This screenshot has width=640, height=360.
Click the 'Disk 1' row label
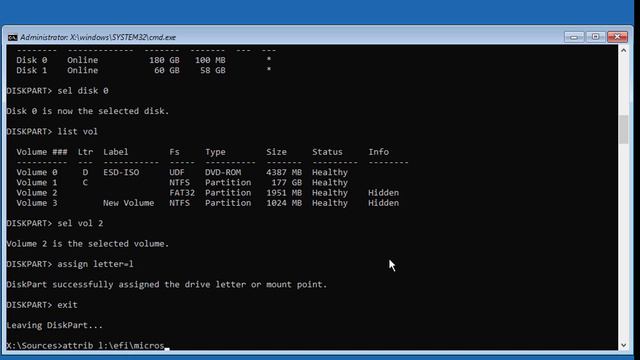32,70
